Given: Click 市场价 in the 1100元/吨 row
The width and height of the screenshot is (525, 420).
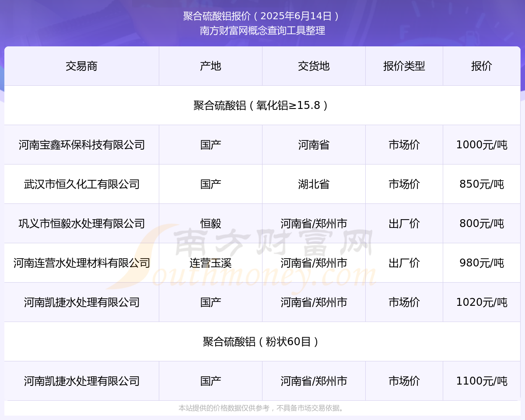Looking at the screenshot, I should (x=404, y=381).
